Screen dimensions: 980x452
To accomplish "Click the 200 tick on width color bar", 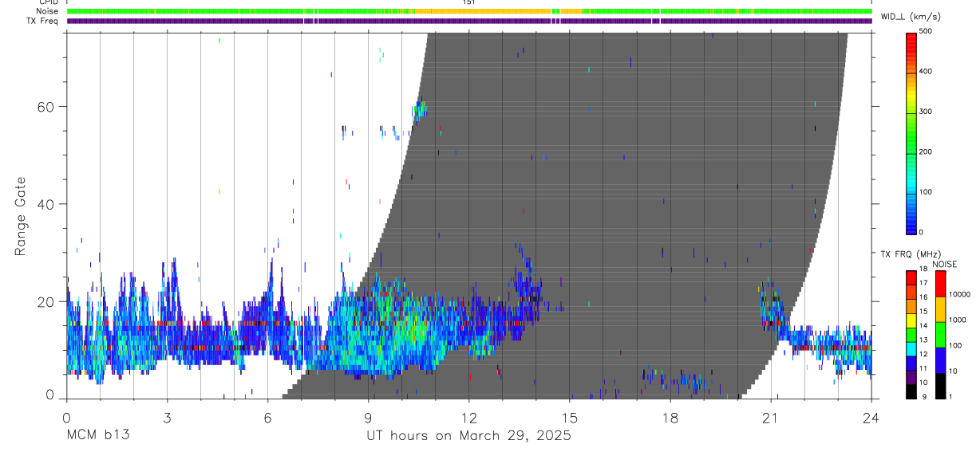I will (927, 152).
